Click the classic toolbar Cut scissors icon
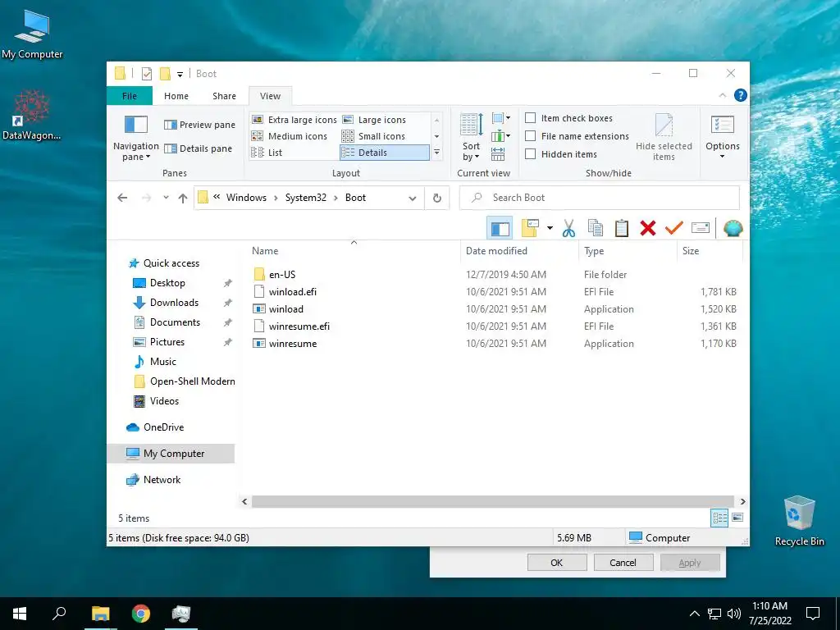 tap(569, 229)
